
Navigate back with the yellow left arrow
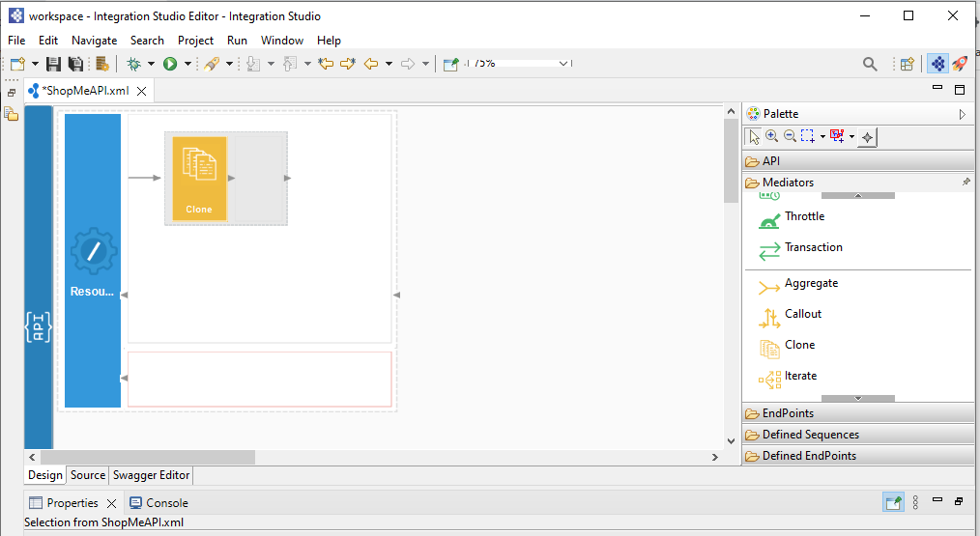click(x=371, y=64)
